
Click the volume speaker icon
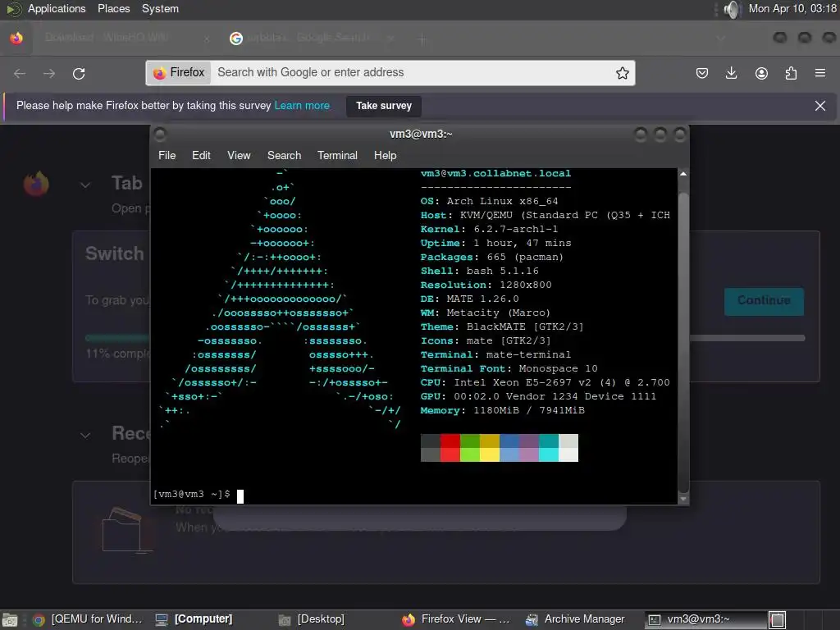(731, 9)
